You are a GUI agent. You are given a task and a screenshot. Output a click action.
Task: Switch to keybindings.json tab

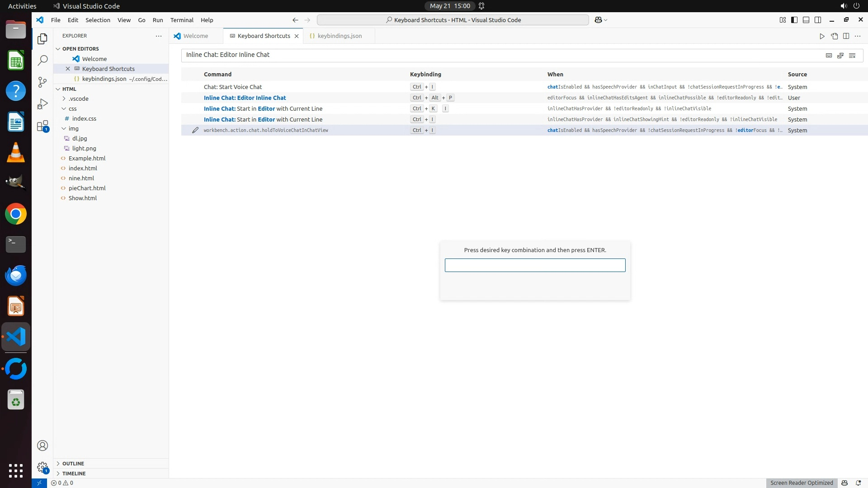coord(339,36)
